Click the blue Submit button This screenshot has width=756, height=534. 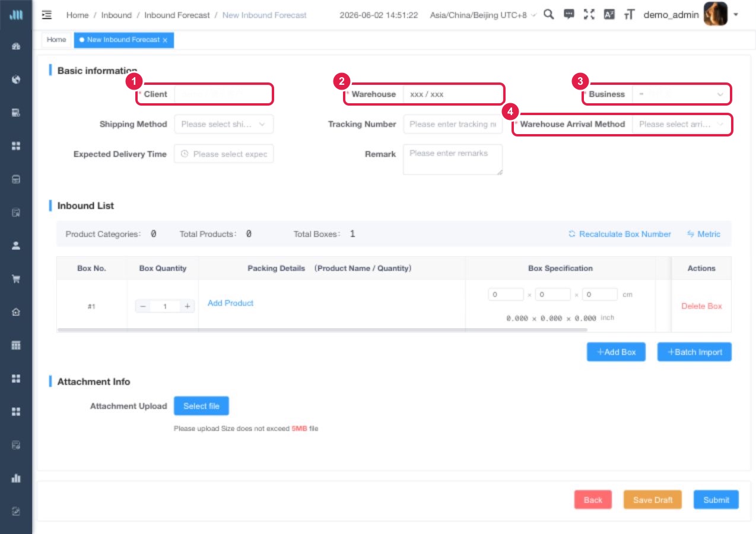[x=716, y=500]
